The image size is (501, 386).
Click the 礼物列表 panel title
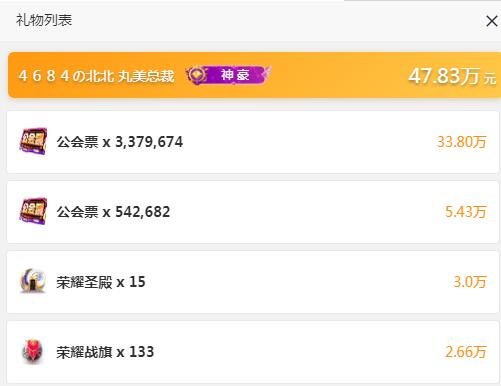coord(44,20)
